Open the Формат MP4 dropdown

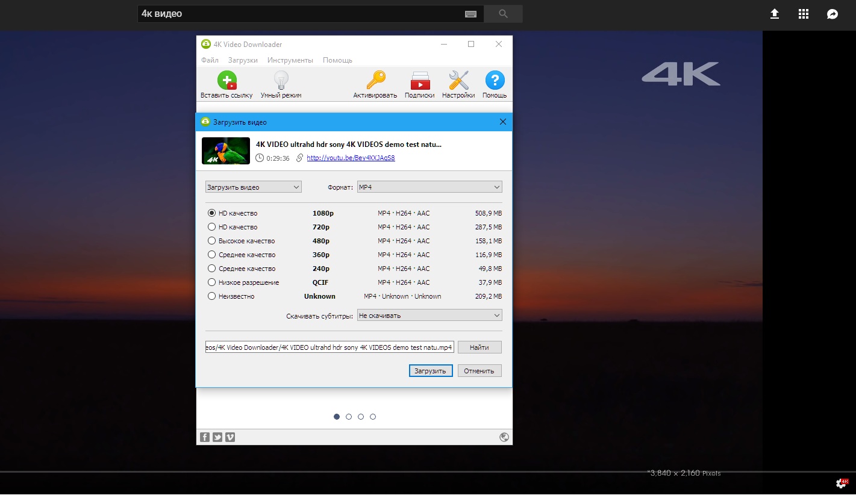[429, 187]
